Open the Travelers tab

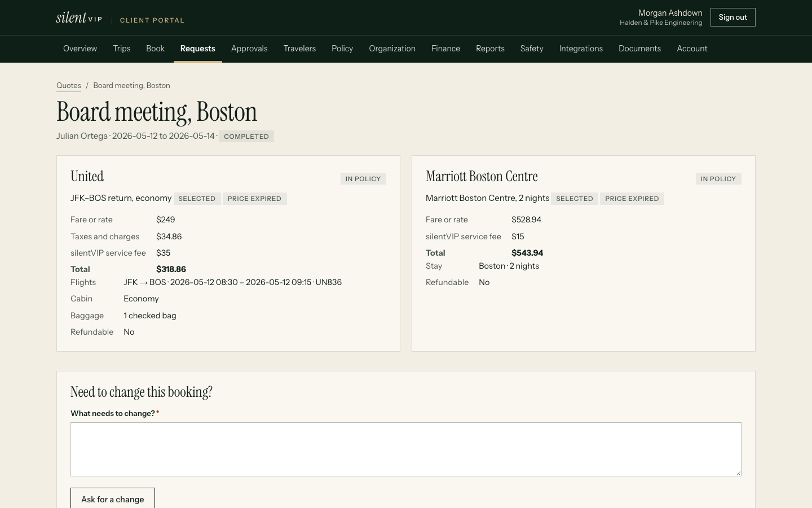pos(299,49)
